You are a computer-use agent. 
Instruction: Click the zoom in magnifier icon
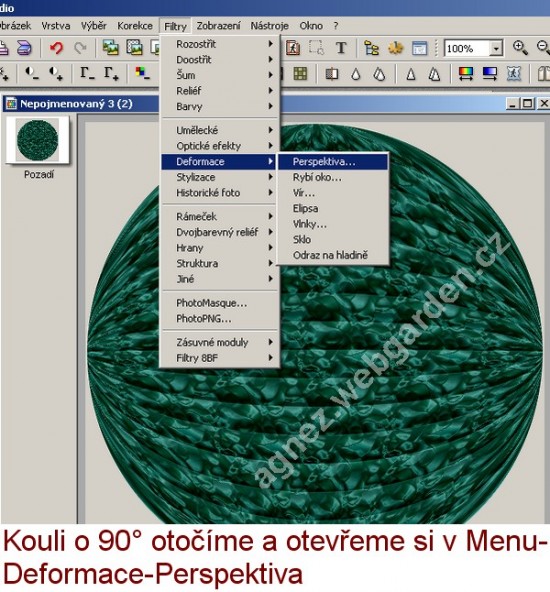[520, 48]
